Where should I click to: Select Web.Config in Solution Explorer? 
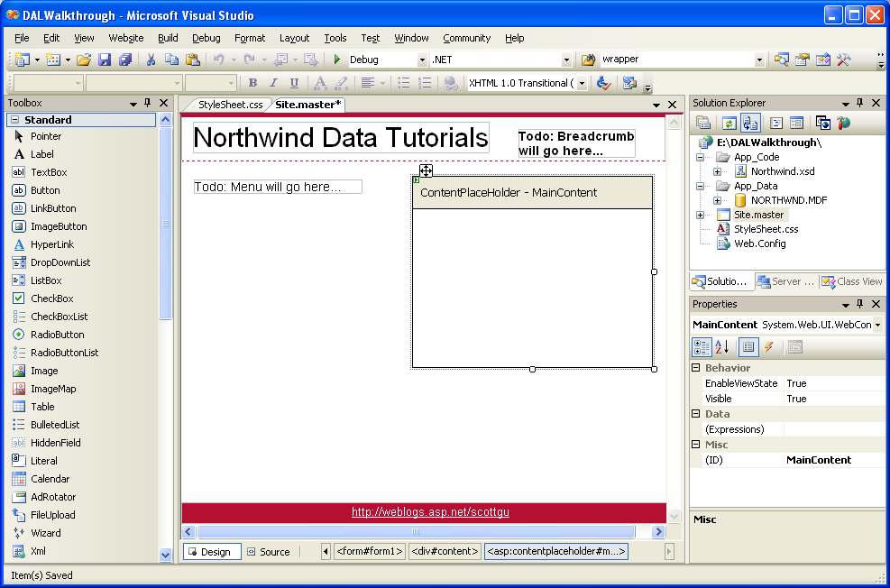[759, 244]
